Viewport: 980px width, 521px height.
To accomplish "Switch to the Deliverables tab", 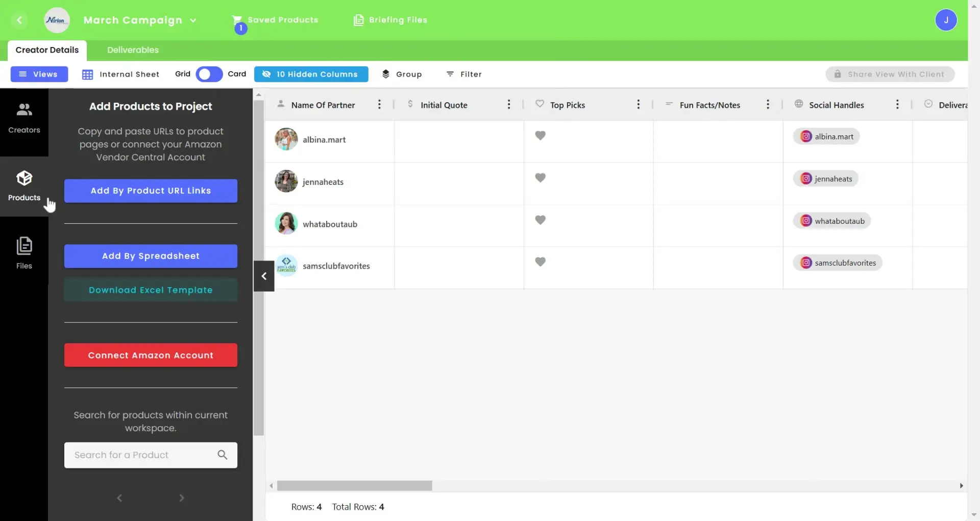I will (132, 50).
